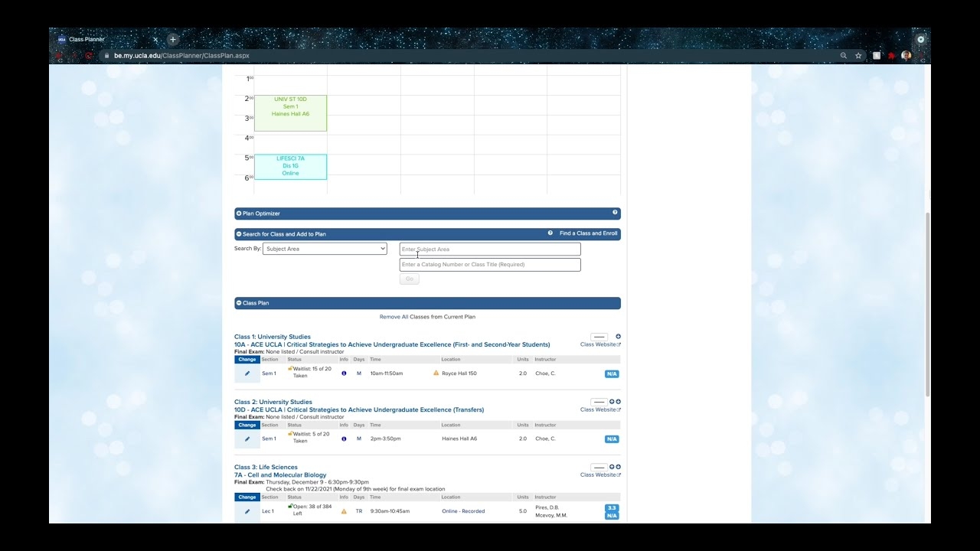The image size is (980, 551).
Task: Collapse the Class Plan section
Action: 240,303
